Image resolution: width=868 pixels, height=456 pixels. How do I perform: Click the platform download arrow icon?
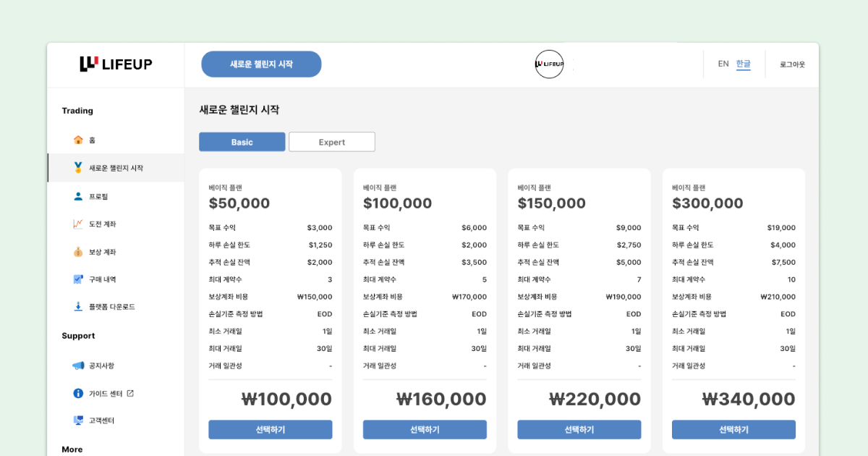78,307
